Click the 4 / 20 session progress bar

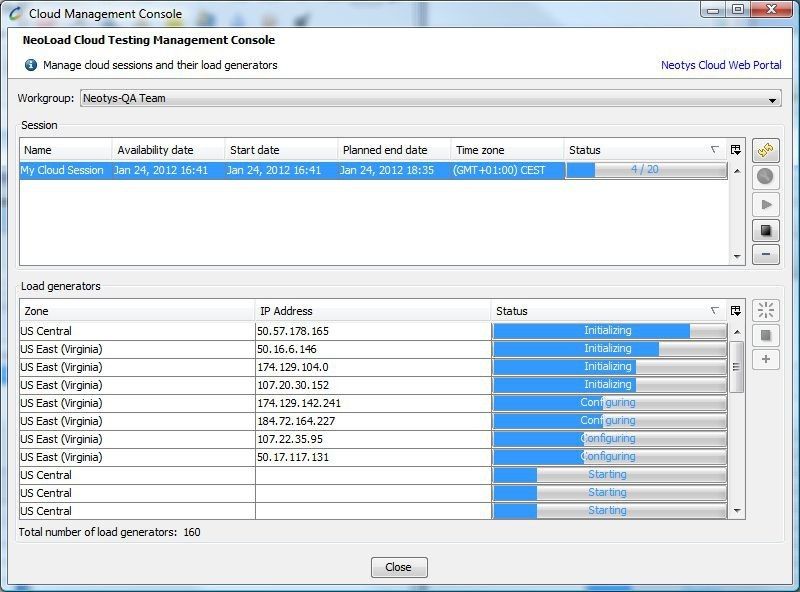646,170
